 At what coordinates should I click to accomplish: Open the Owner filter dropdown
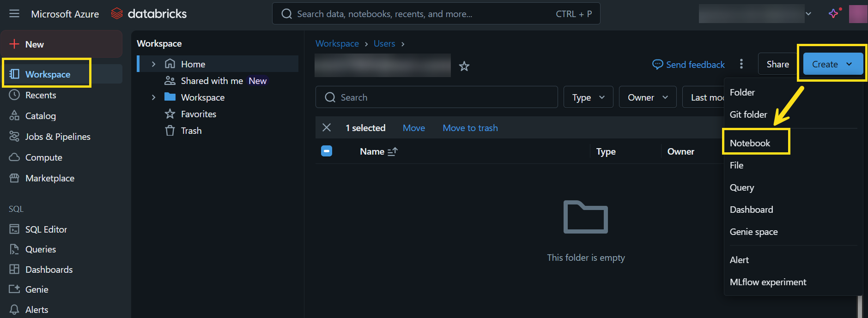[647, 97]
